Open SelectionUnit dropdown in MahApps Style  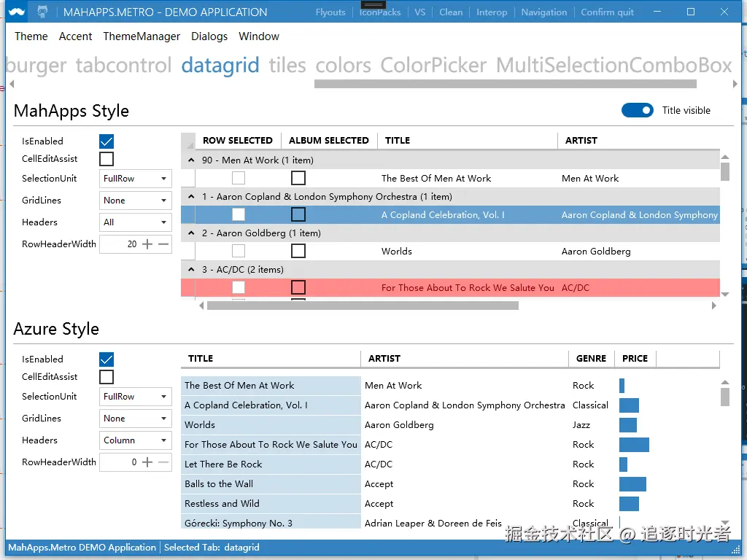click(135, 179)
